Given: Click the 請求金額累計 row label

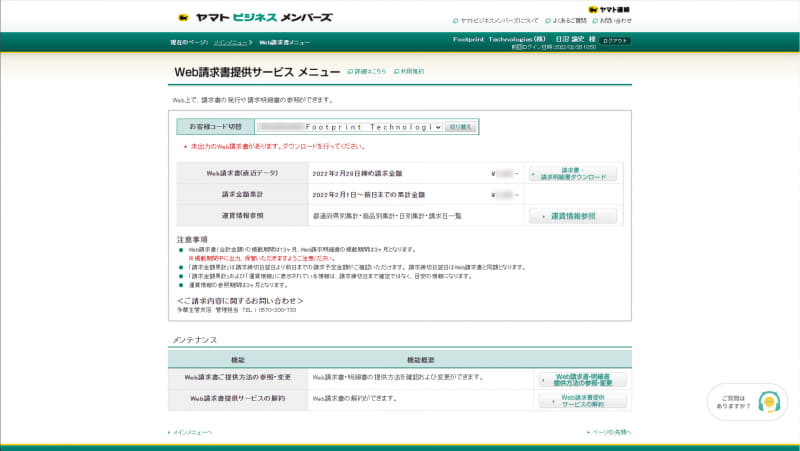Looking at the screenshot, I should 242,195.
